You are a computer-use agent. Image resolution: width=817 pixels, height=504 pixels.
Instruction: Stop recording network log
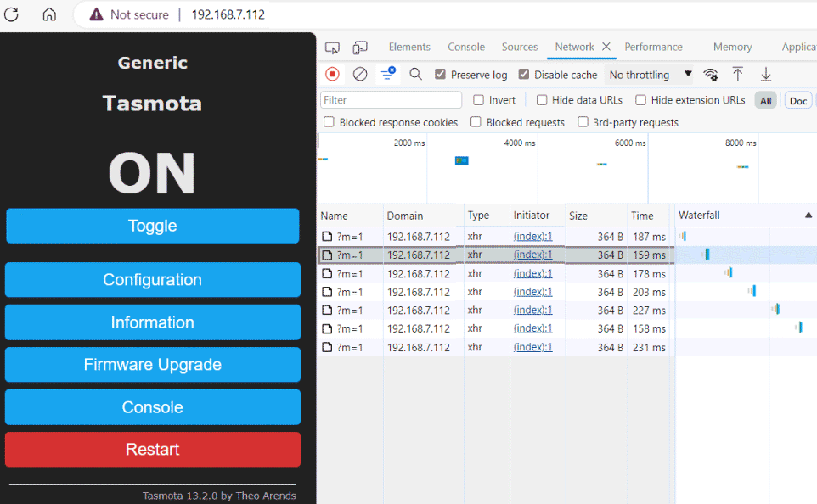[332, 75]
